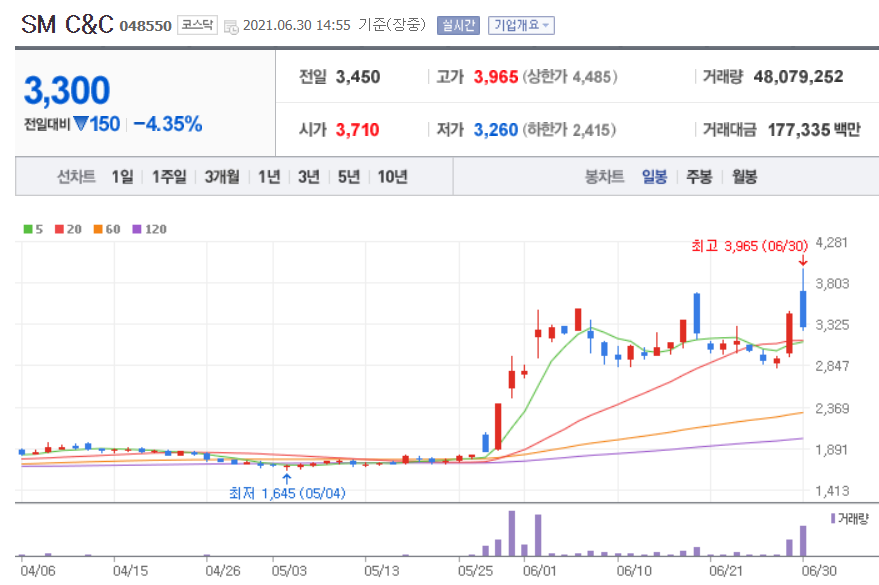Viewport: 879px width, 585px height.
Task: Click the 실시간 button
Action: pos(458,25)
